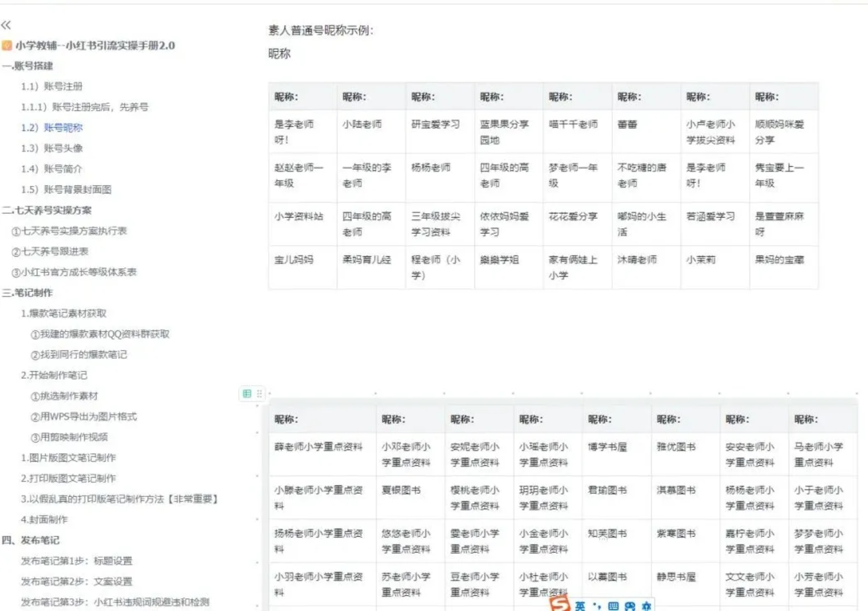Go to section 二.七天养号实操方案
This screenshot has height=611, width=868.
click(47, 210)
